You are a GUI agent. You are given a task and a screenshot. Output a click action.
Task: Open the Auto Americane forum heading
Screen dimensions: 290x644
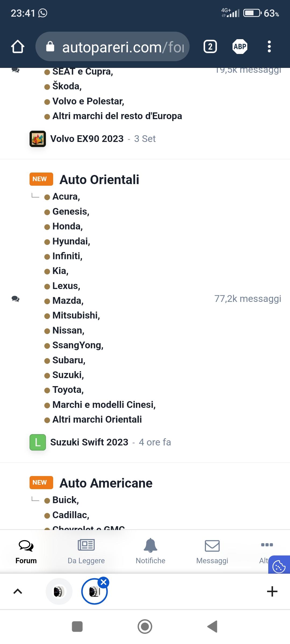point(106,483)
